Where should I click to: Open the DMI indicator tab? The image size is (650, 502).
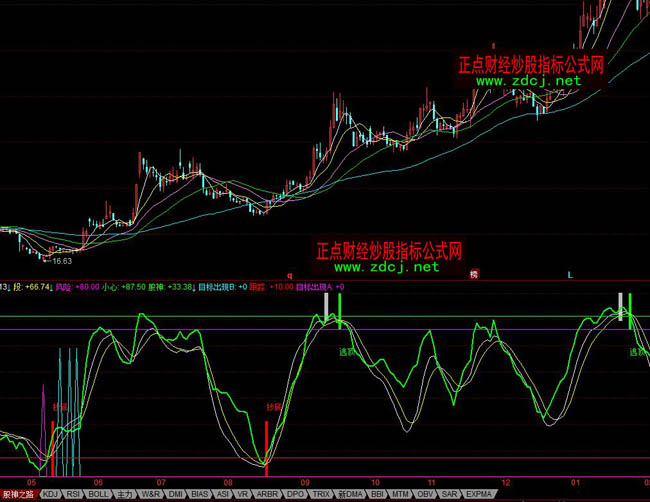pyautogui.click(x=176, y=494)
